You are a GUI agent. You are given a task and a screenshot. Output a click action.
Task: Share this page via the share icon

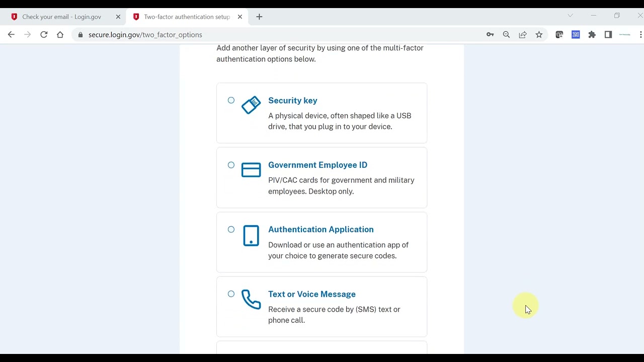point(523,35)
